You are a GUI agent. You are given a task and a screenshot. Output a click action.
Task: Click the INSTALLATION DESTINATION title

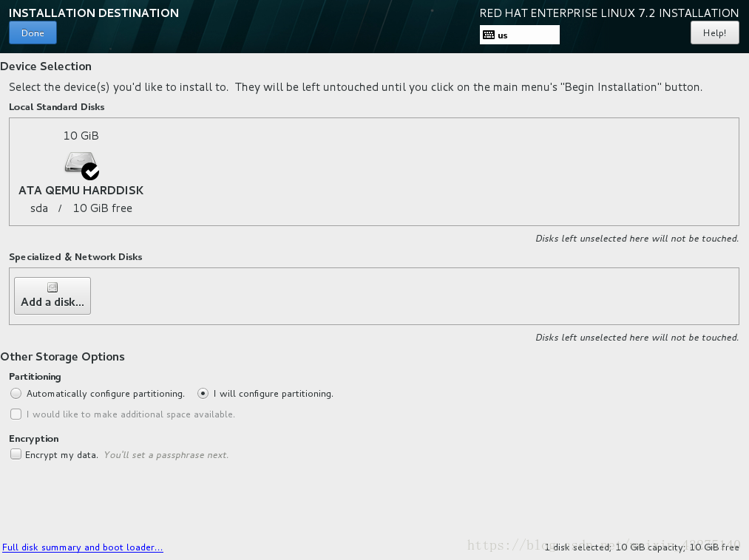coord(94,13)
